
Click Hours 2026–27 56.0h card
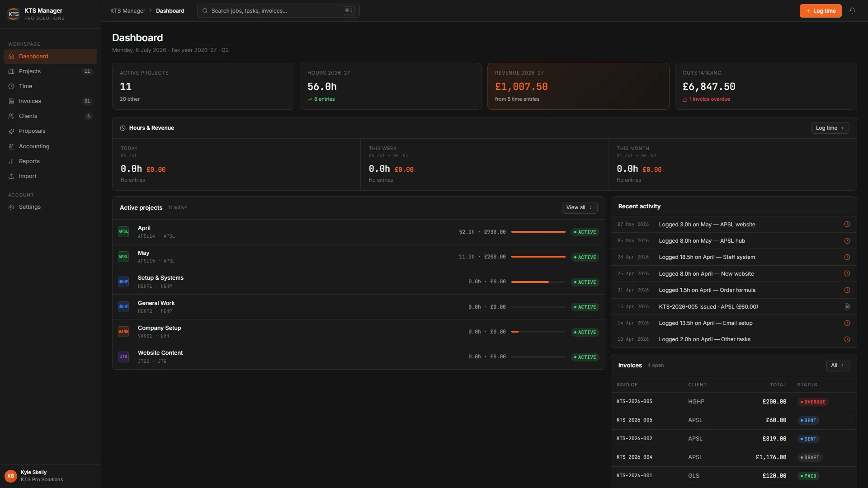(x=391, y=86)
